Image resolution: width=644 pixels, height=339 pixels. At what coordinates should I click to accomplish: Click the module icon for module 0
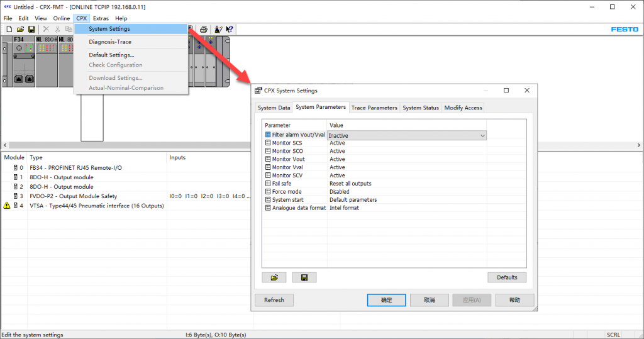[16, 168]
